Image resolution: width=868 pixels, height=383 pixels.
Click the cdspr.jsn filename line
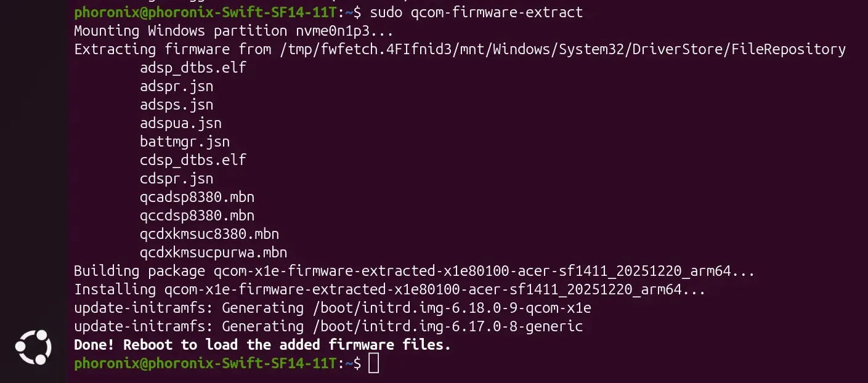point(176,179)
